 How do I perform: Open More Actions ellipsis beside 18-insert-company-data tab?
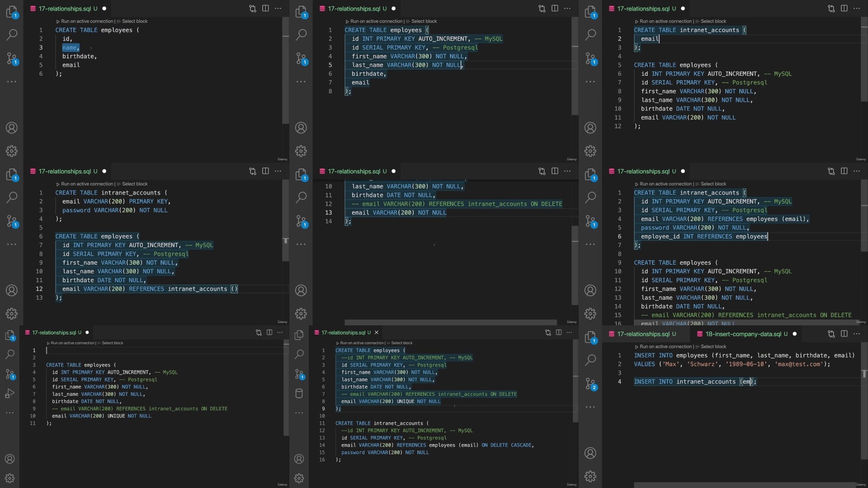[856, 334]
